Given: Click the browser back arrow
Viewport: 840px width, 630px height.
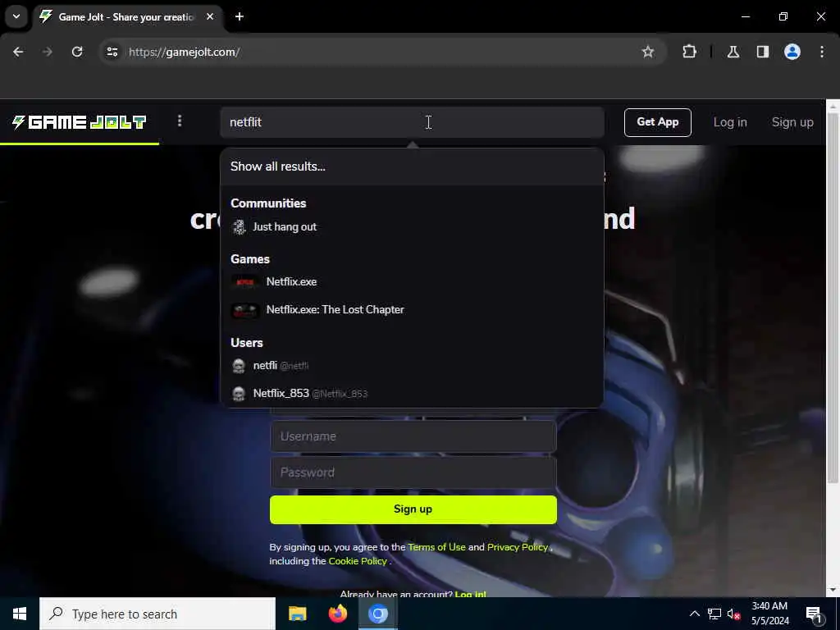Looking at the screenshot, I should pos(18,52).
